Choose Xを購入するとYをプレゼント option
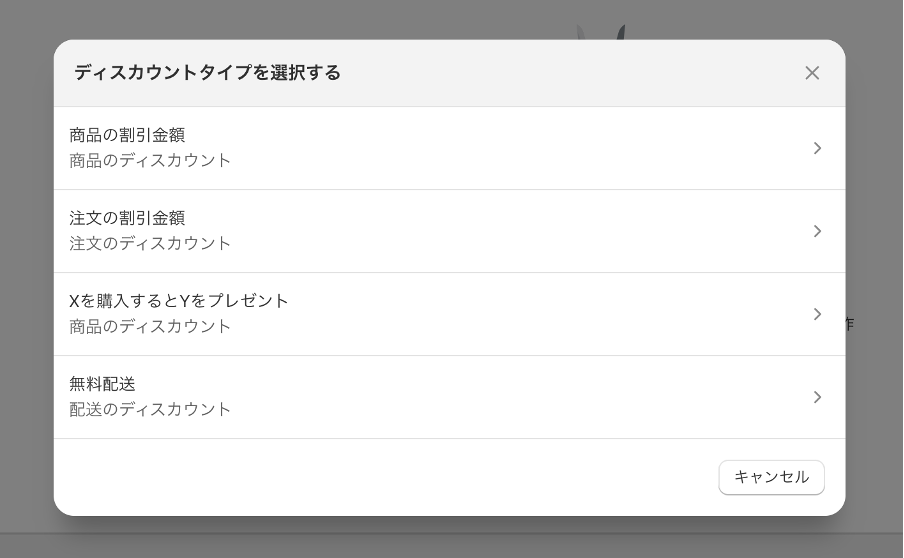Image resolution: width=904 pixels, height=558 pixels. click(x=450, y=314)
